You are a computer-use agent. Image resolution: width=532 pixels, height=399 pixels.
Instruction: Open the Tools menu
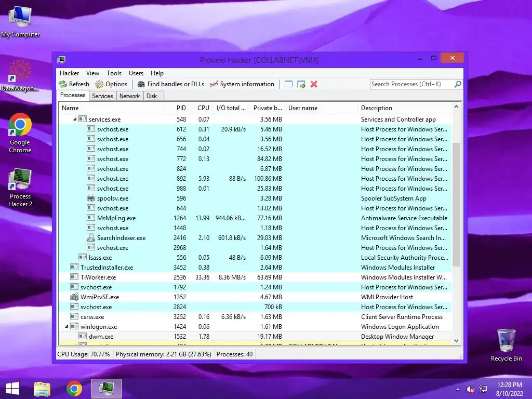pyautogui.click(x=114, y=73)
